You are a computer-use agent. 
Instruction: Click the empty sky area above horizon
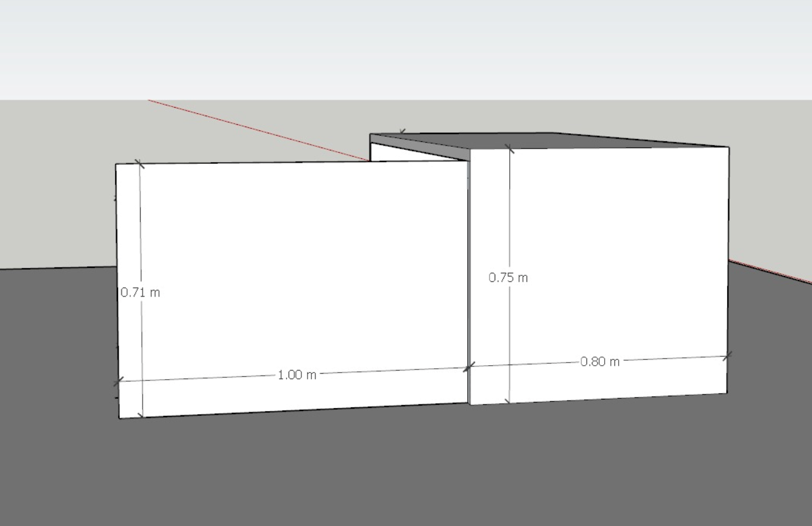(404, 49)
